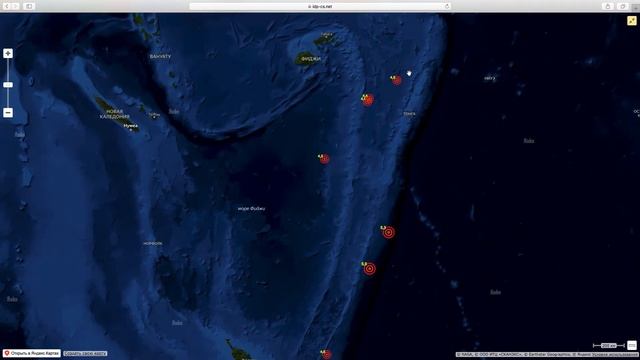Show Safari sidebar with sidebar button

(x=29, y=6)
